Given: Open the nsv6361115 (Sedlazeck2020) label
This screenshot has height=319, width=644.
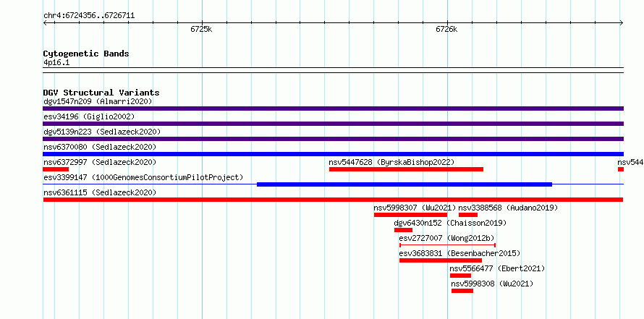Looking at the screenshot, I should (x=100, y=192).
